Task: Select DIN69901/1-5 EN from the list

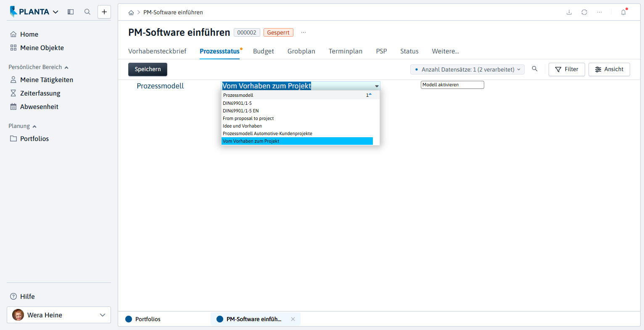Action: click(x=297, y=111)
